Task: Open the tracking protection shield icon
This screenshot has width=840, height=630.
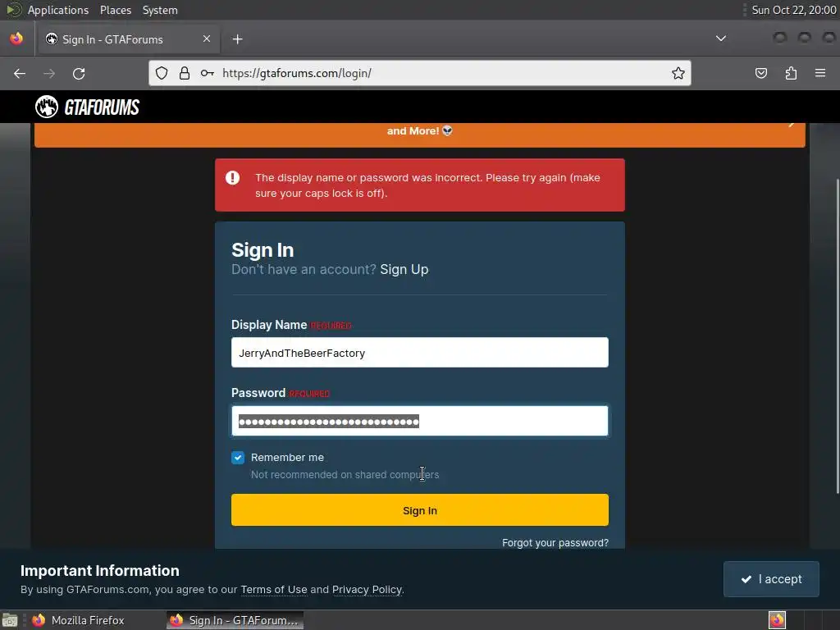Action: coord(162,73)
